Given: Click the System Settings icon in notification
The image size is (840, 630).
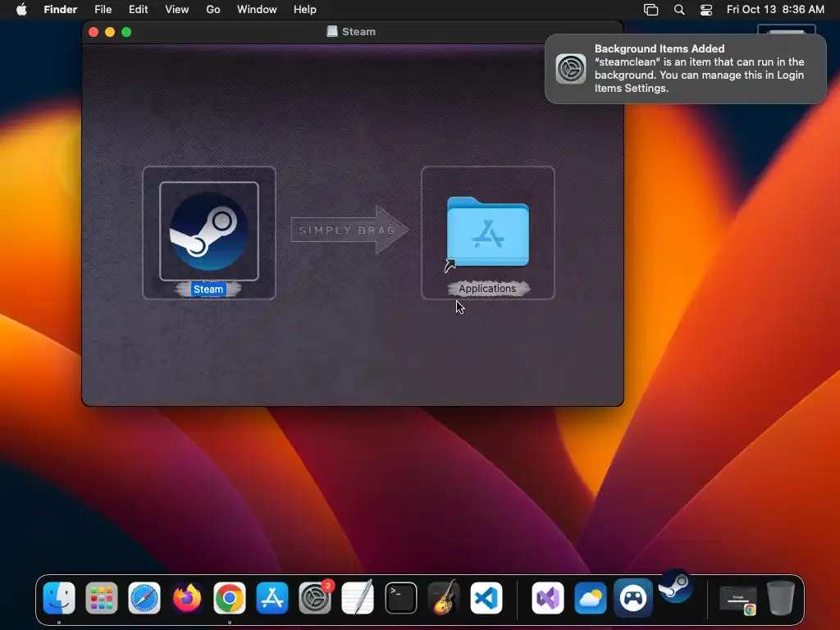Looking at the screenshot, I should 571,69.
